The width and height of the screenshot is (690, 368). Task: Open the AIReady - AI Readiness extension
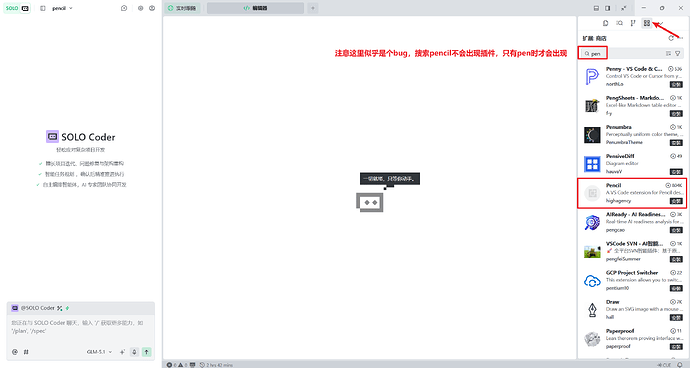click(632, 222)
